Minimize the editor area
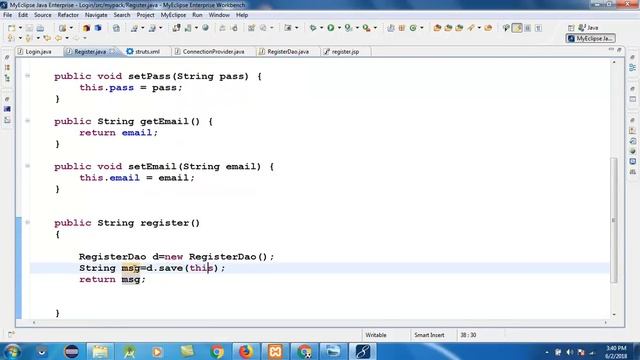 (x=611, y=50)
